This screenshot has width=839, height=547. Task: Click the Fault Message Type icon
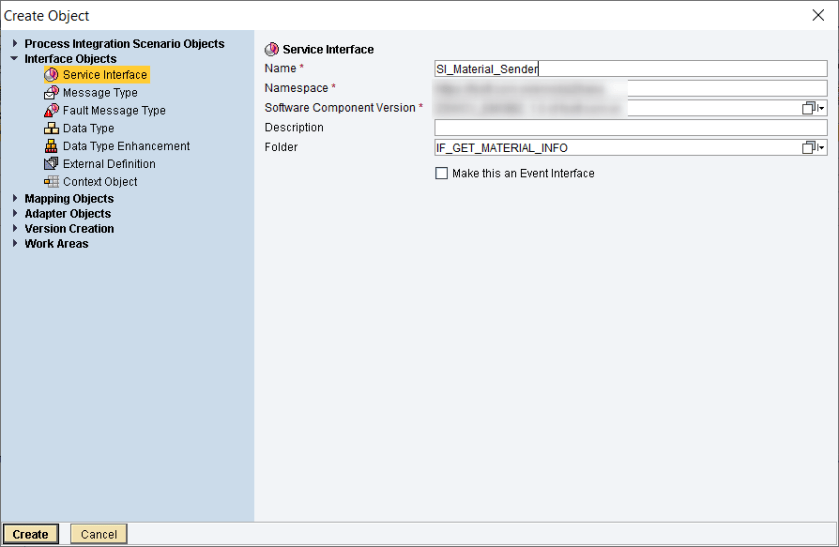(x=52, y=111)
